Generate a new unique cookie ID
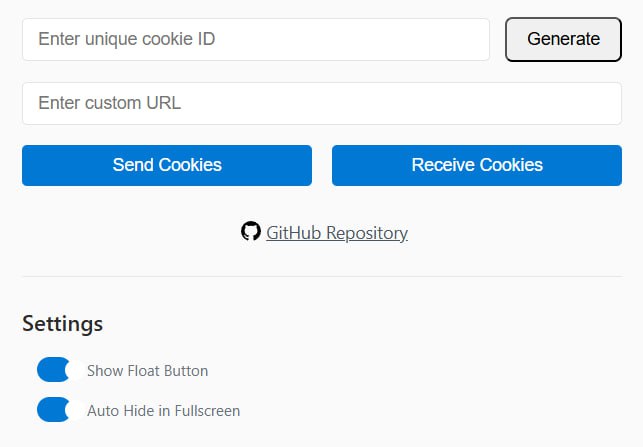The image size is (643, 447). click(563, 39)
